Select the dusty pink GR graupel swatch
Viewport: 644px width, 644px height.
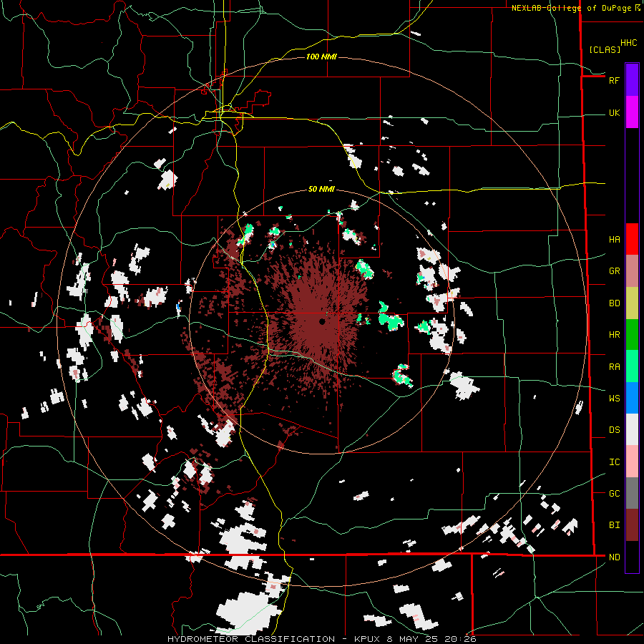tap(632, 270)
